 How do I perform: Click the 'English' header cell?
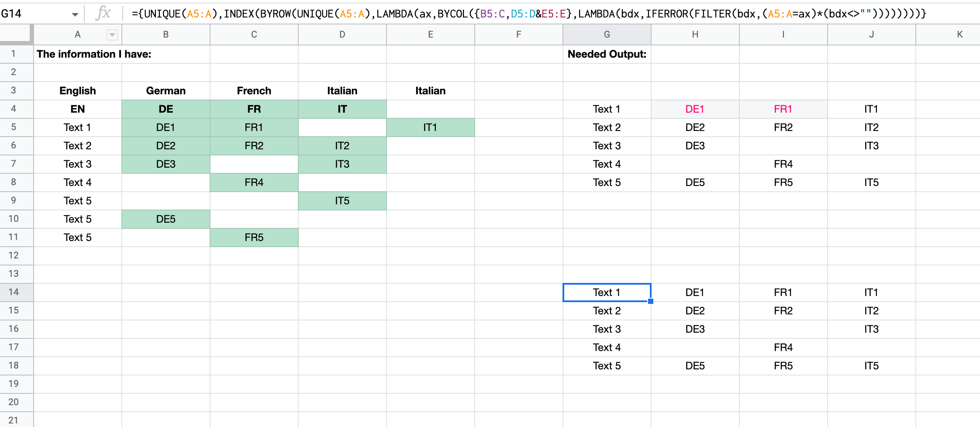(78, 90)
